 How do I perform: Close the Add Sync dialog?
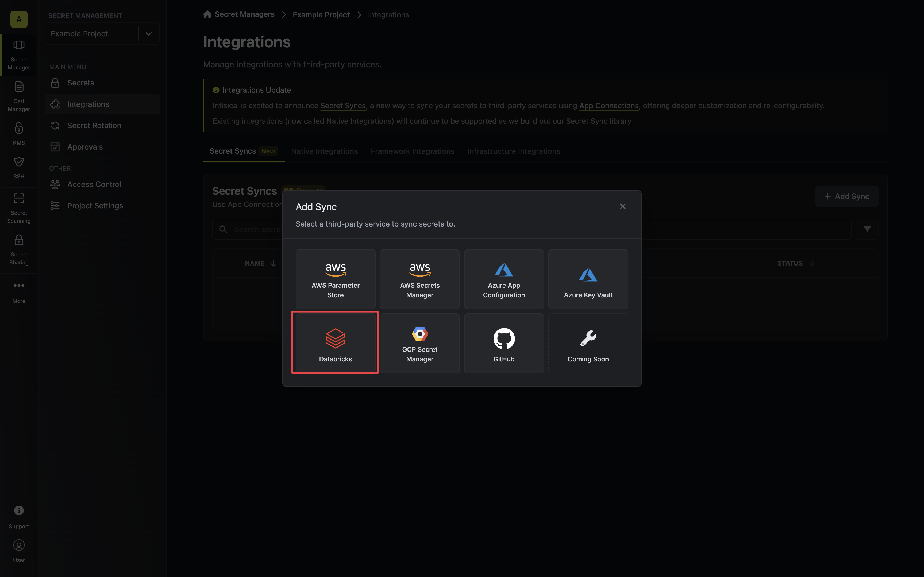[x=622, y=206]
